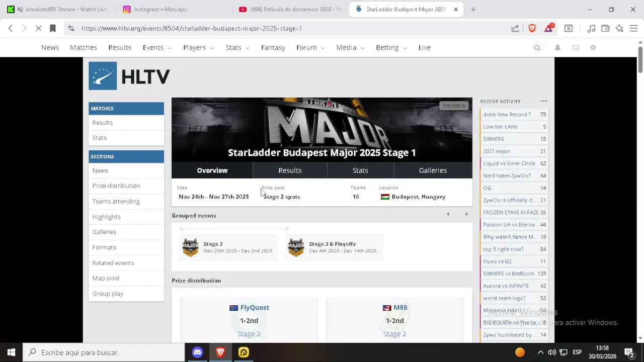Expand the Forum dropdown menu
The width and height of the screenshot is (644, 362).
pos(310,48)
